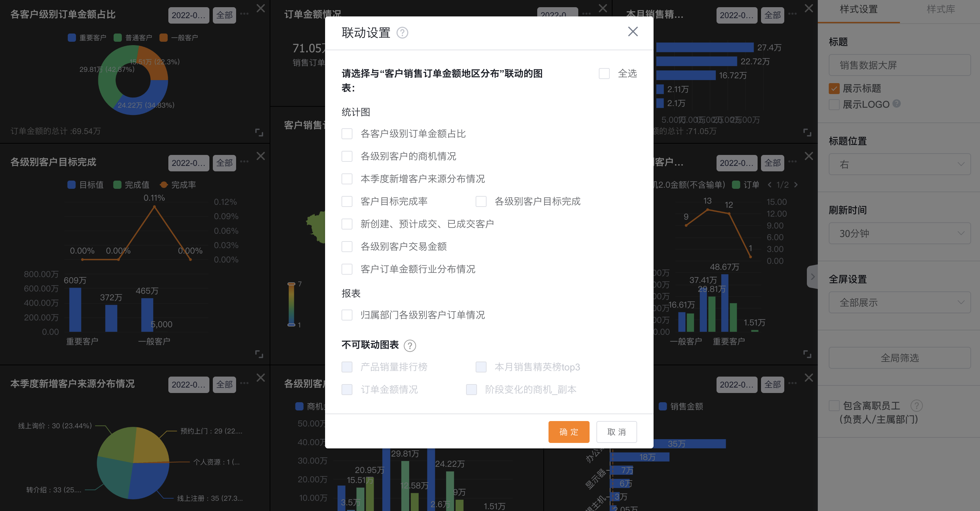Open more options for 各客户级别订单金额占比 chart
This screenshot has height=511, width=980.
[x=244, y=14]
